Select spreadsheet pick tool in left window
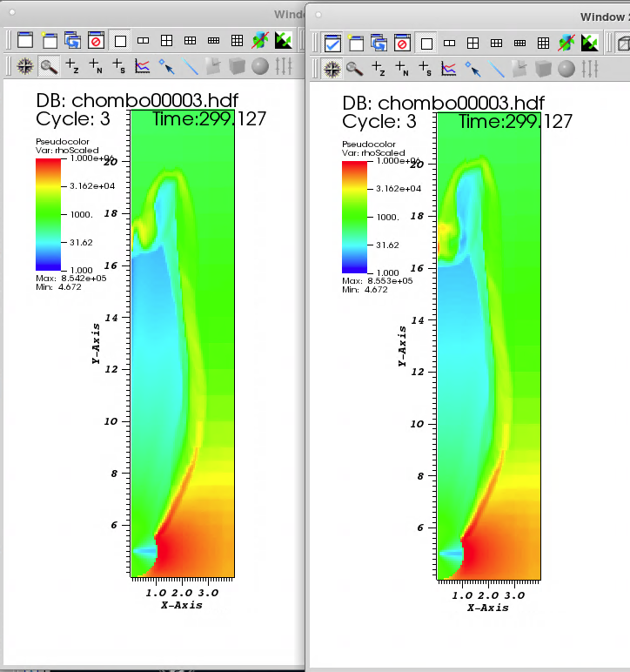This screenshot has height=672, width=630. pyautogui.click(x=119, y=65)
